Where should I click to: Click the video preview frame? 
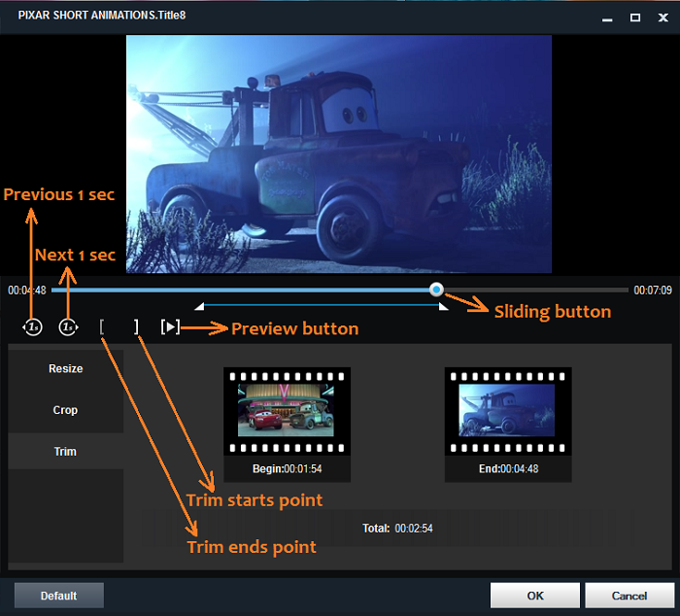[x=339, y=154]
